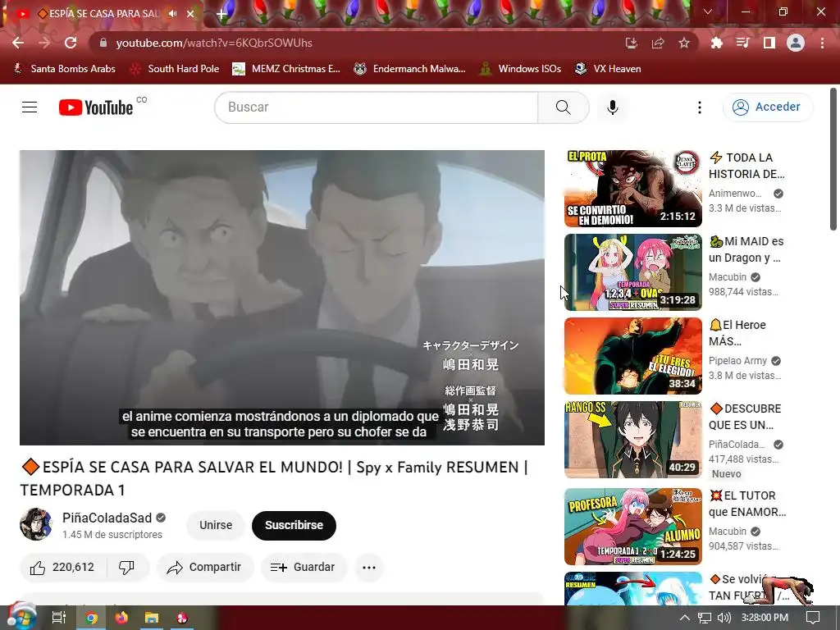Click the magnifier search button
This screenshot has height=630, width=840.
click(564, 107)
